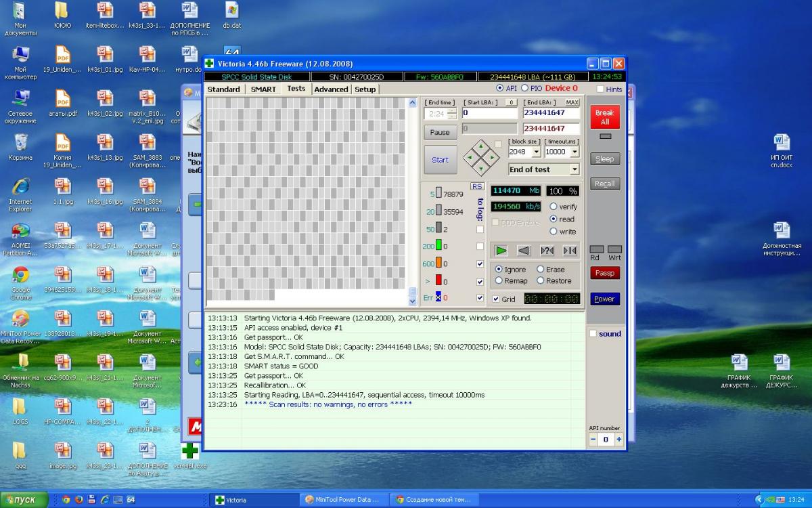Open the End of test dropdown
The height and width of the screenshot is (508, 812).
(x=574, y=169)
